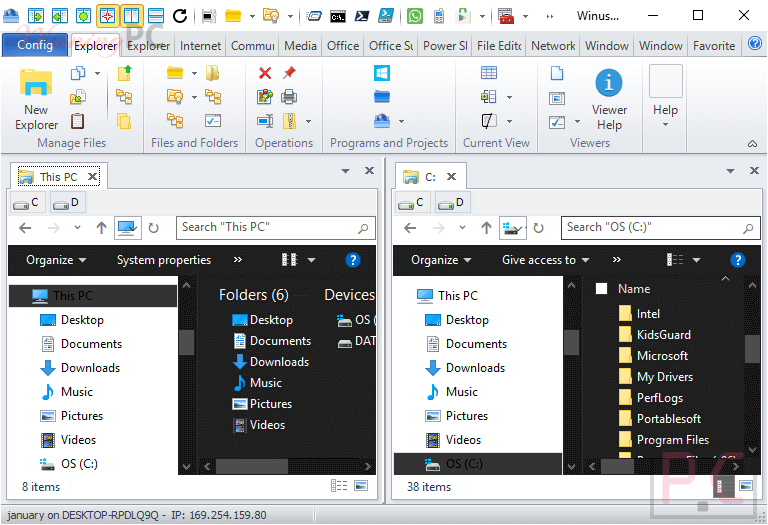The height and width of the screenshot is (525, 768).
Task: Click the WhatsApp icon in top toolbar
Action: point(414,16)
